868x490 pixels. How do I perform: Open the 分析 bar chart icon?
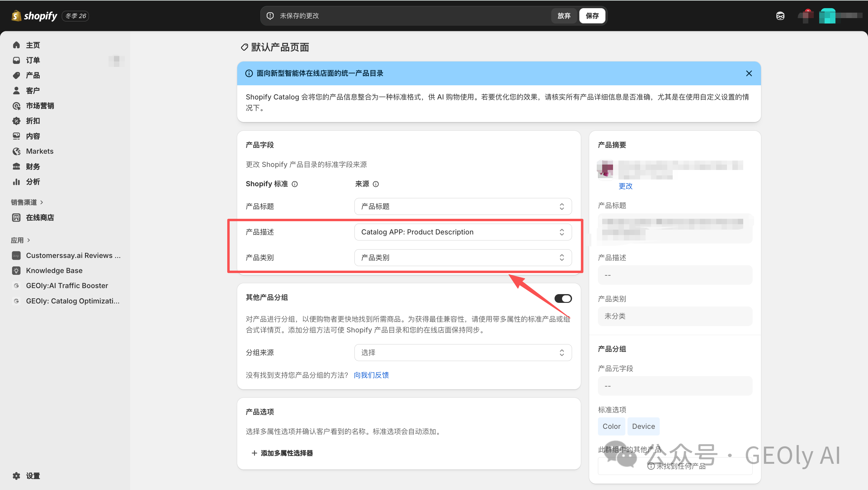pyautogui.click(x=16, y=182)
